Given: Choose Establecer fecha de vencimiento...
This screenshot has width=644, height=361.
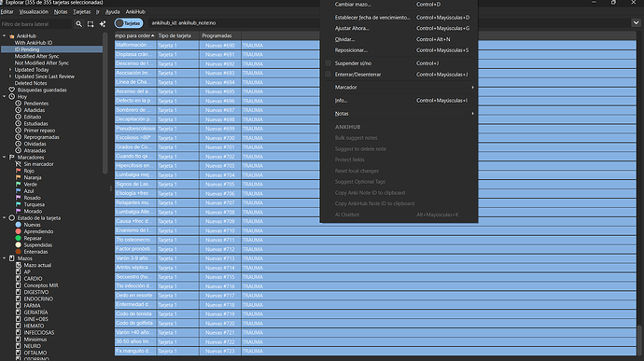Looking at the screenshot, I should point(399,18).
